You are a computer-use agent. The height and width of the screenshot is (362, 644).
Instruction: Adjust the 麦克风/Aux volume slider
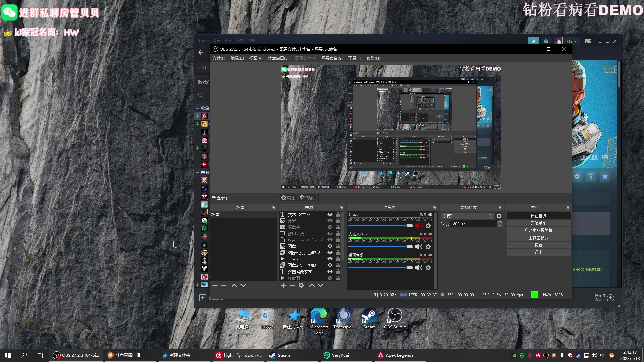pos(409,247)
